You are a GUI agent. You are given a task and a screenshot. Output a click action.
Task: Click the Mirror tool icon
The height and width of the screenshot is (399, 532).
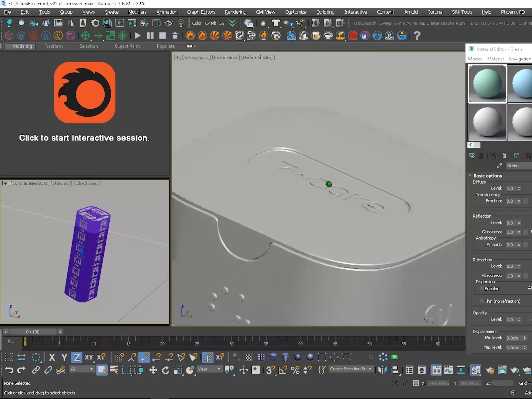click(x=382, y=370)
